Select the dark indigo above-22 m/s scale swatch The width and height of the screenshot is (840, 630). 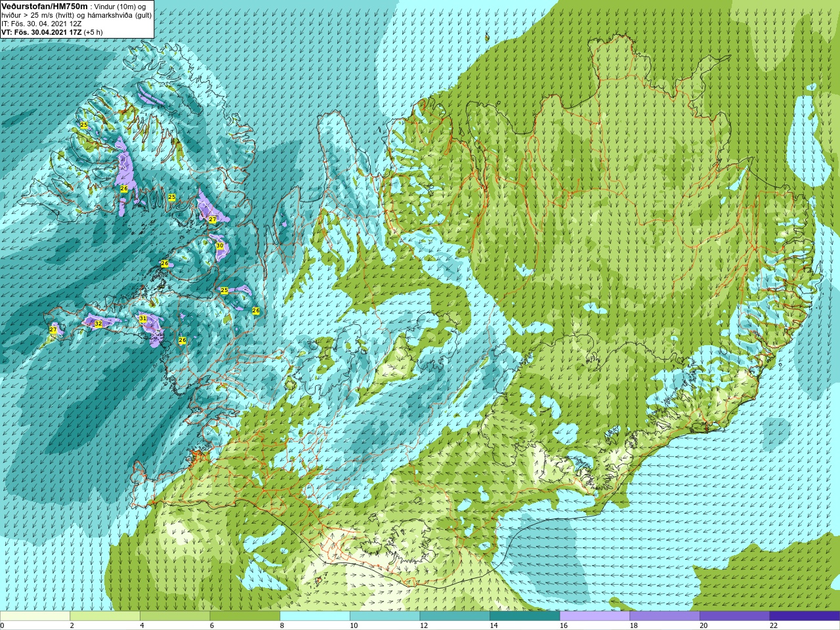click(805, 616)
